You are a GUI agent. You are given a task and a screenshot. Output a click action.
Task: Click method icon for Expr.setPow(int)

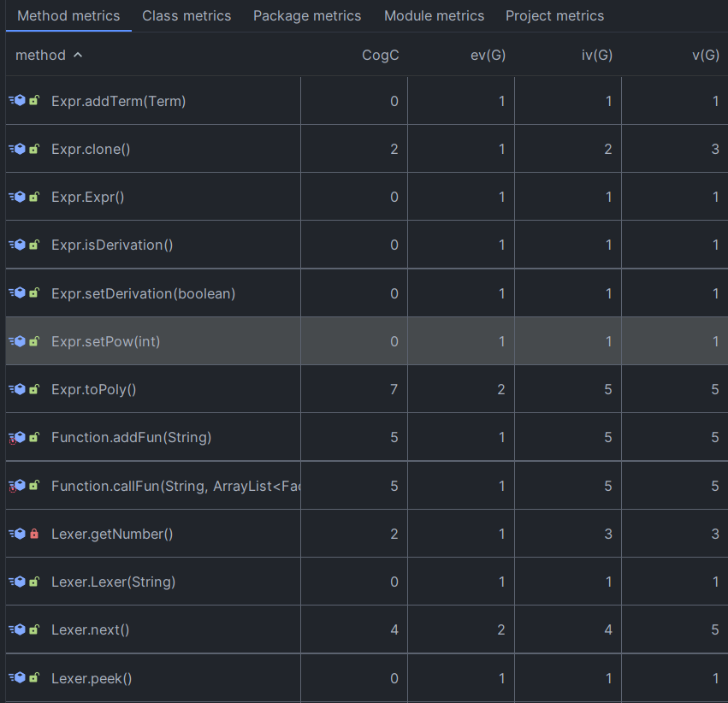[17, 341]
